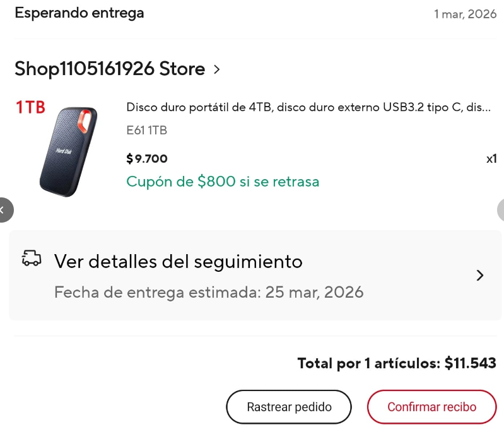The width and height of the screenshot is (504, 432).
Task: Open the 'Disco duro portátil de 4TB' product title
Action: pos(308,107)
